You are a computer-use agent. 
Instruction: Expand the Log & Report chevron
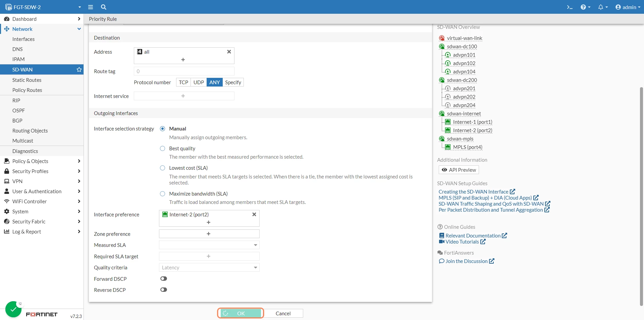(79, 231)
